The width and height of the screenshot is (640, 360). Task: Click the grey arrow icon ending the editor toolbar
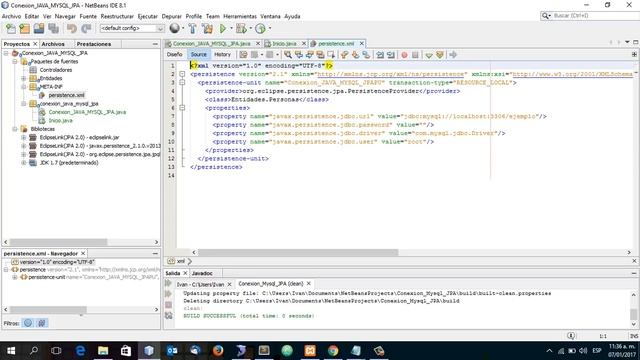[x=453, y=55]
